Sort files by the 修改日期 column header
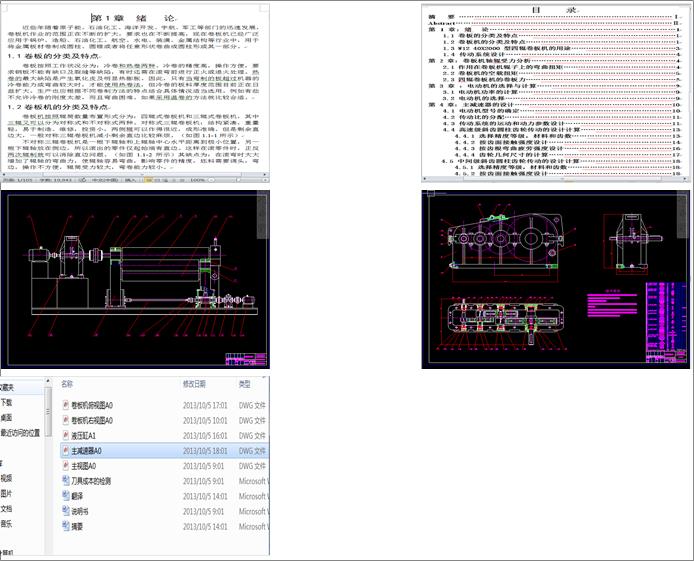The width and height of the screenshot is (694, 561). pos(194,384)
